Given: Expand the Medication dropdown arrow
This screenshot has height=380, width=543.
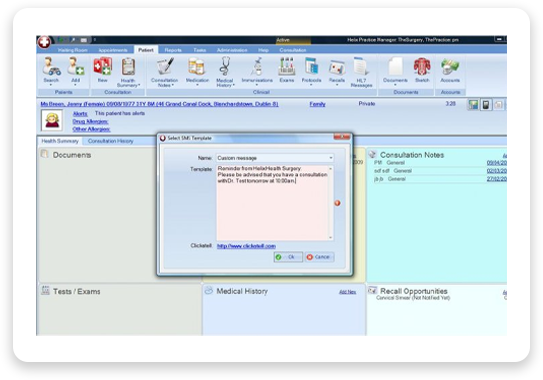Looking at the screenshot, I should pyautogui.click(x=197, y=85).
